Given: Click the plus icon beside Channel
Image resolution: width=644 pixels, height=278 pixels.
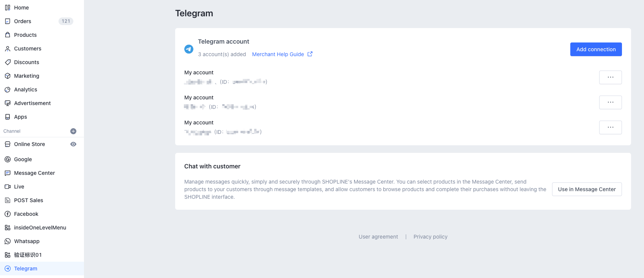Looking at the screenshot, I should pos(73,131).
